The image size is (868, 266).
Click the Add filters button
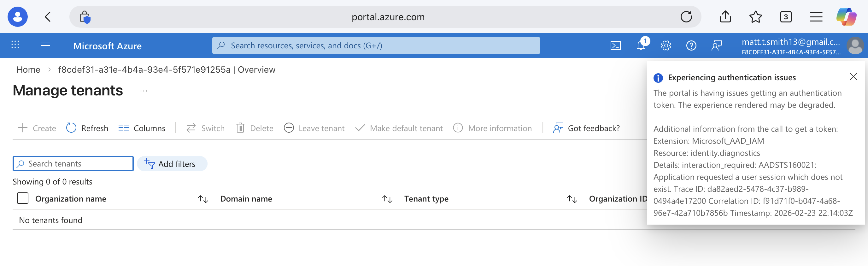[x=172, y=164]
